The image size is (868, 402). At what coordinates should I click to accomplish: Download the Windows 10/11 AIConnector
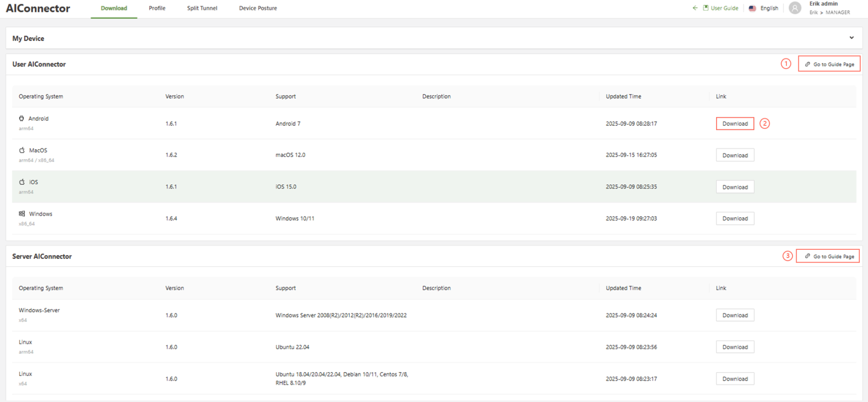735,219
